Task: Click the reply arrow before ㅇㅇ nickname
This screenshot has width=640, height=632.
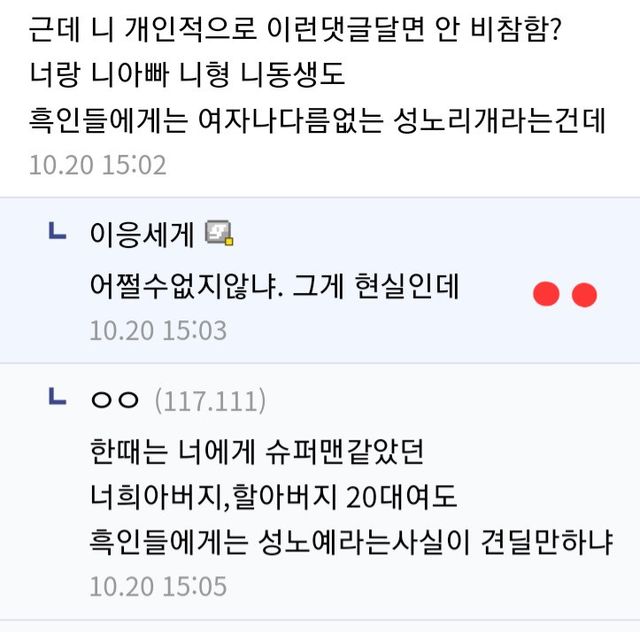Action: (57, 398)
